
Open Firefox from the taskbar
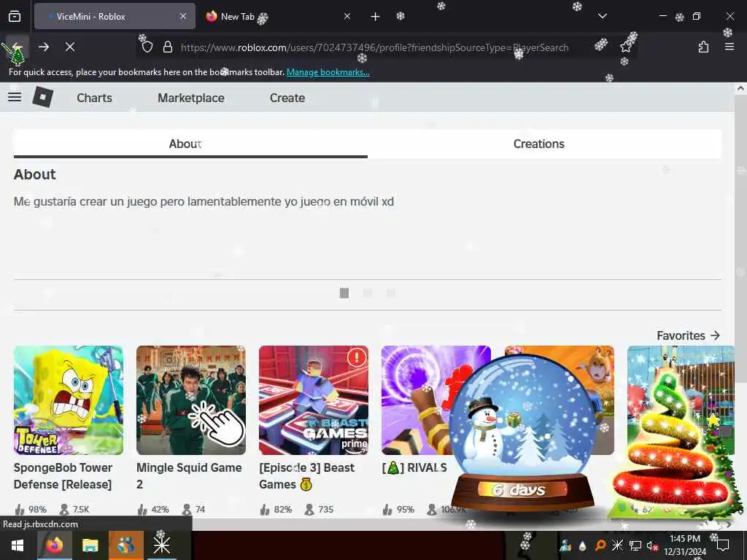(54, 545)
